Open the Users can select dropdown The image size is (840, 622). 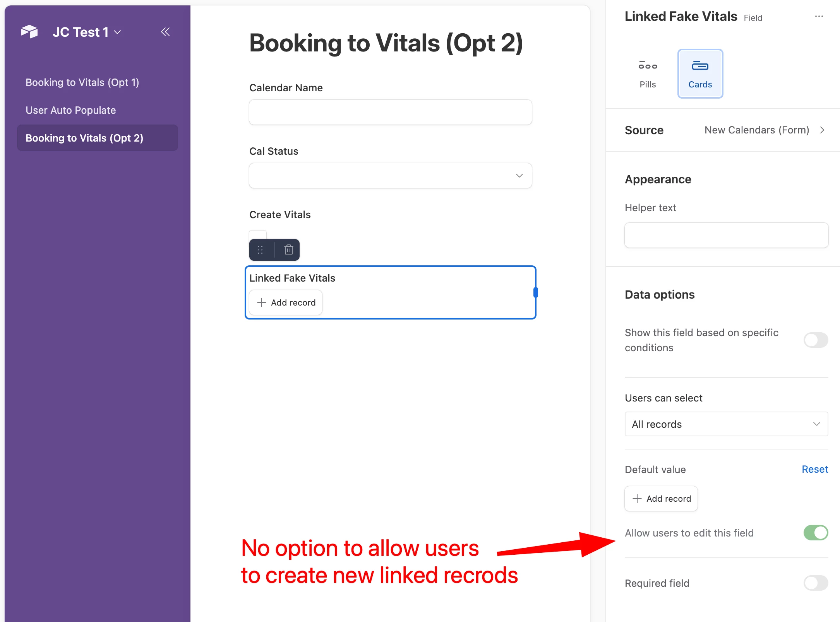pos(726,424)
